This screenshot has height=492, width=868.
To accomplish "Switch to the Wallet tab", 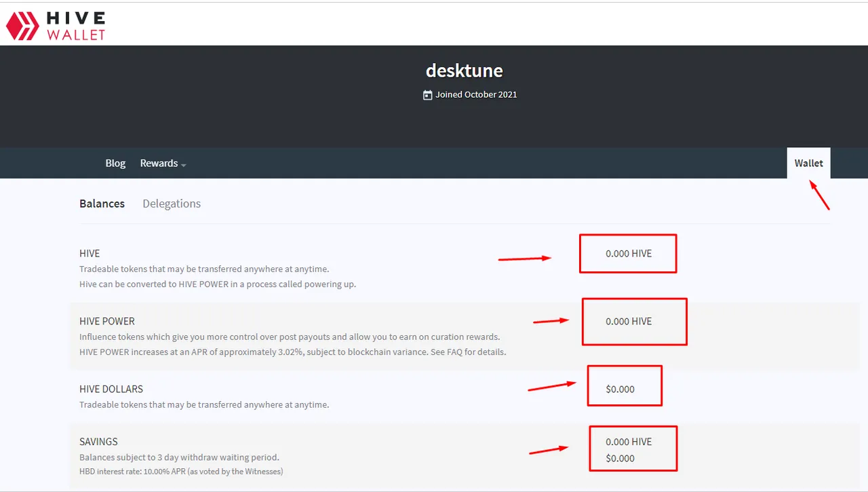I will (x=808, y=163).
